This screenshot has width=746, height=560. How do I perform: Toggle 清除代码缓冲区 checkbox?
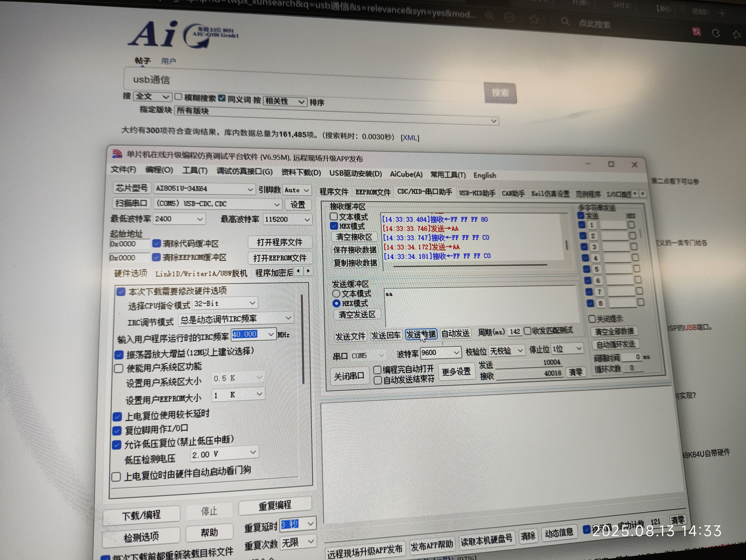[x=156, y=243]
